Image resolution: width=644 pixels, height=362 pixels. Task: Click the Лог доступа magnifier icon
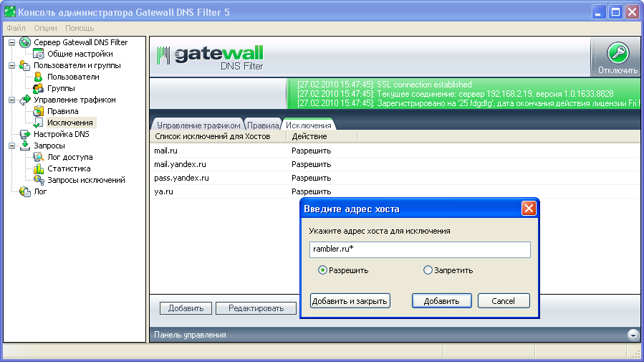(x=39, y=157)
